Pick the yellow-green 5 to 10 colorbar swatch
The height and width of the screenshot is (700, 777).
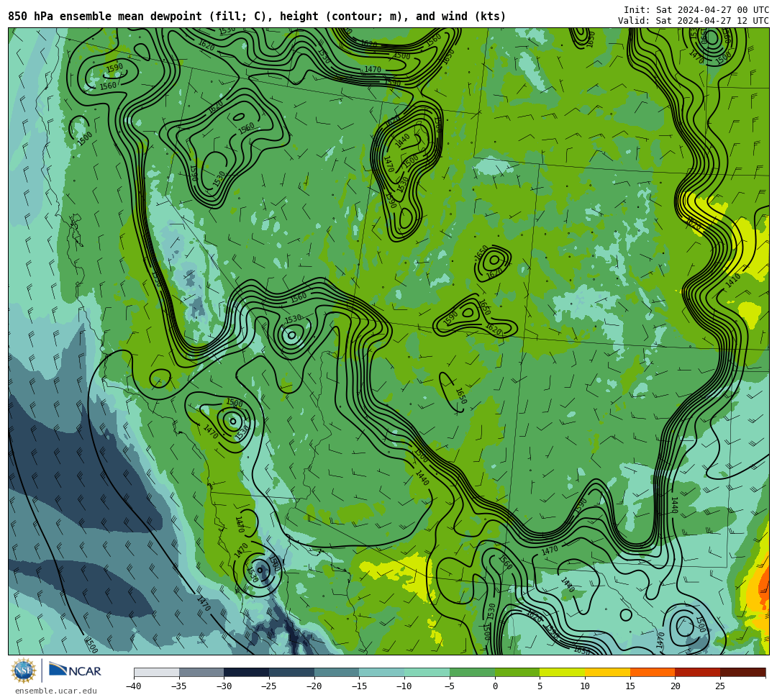point(563,672)
